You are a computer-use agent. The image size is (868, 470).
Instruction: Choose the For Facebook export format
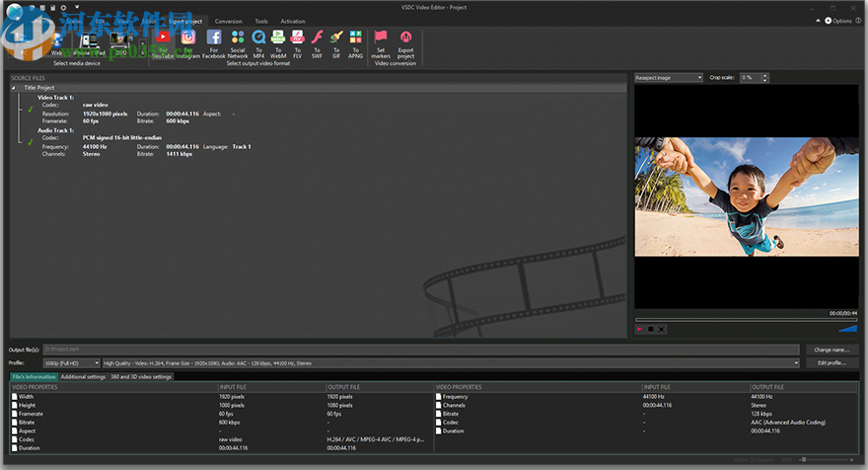coord(214,44)
